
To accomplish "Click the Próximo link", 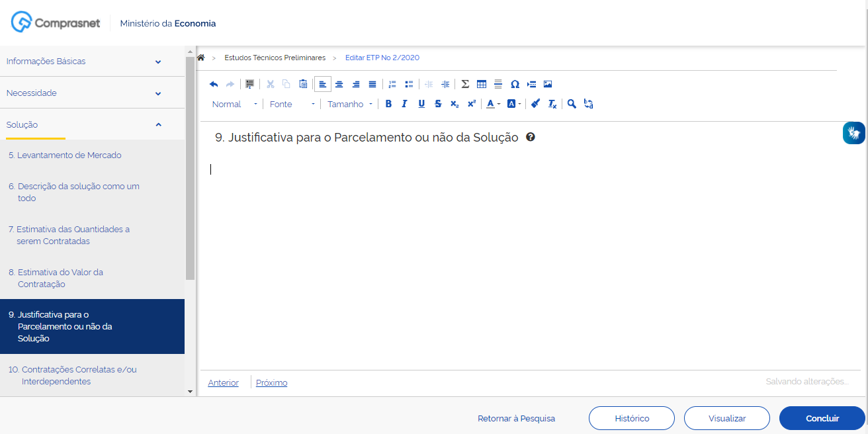I will (271, 382).
